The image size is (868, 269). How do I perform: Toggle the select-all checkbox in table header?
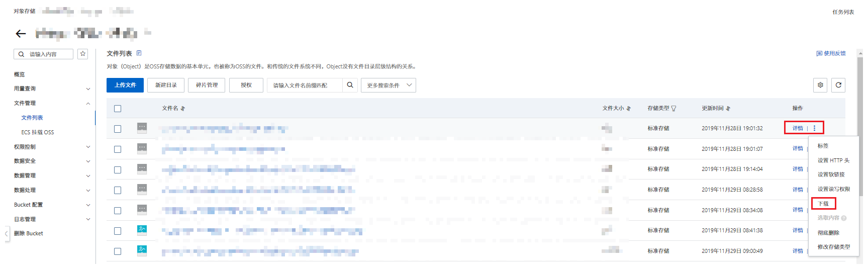(118, 109)
